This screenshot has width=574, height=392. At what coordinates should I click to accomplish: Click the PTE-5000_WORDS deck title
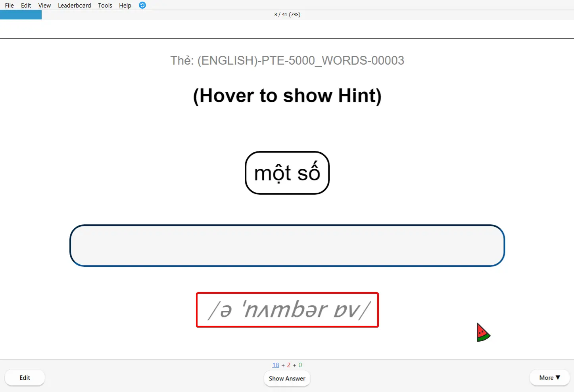click(287, 60)
